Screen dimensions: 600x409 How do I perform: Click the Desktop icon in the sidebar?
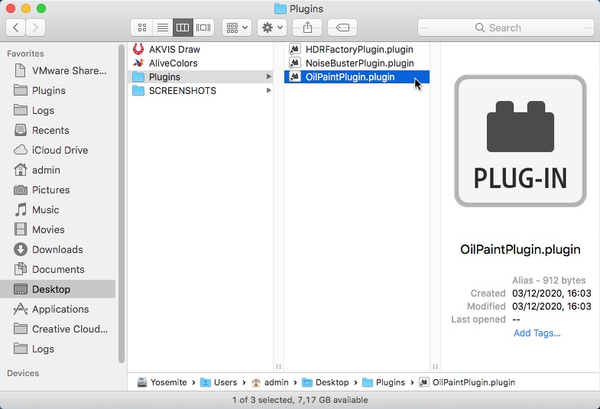[x=20, y=289]
